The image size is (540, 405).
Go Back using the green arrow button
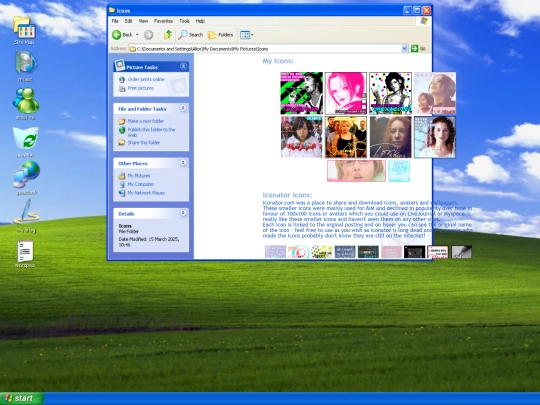coord(123,35)
